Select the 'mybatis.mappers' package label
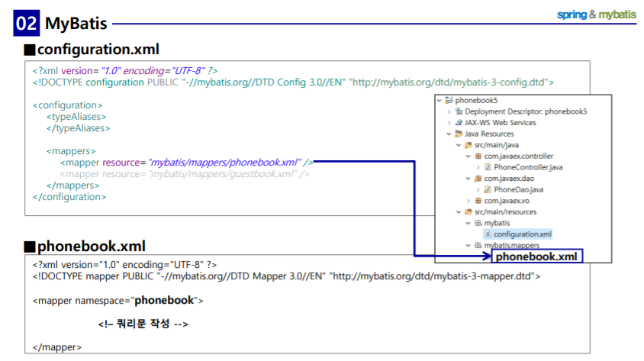 [512, 245]
